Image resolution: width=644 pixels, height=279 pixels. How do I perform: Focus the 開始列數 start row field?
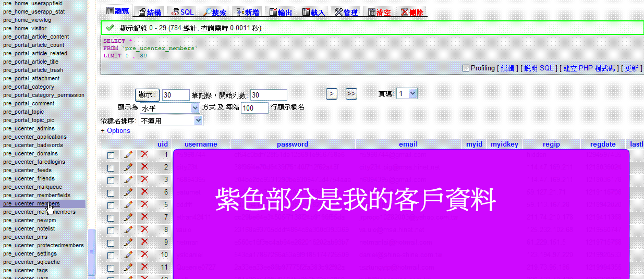[269, 95]
